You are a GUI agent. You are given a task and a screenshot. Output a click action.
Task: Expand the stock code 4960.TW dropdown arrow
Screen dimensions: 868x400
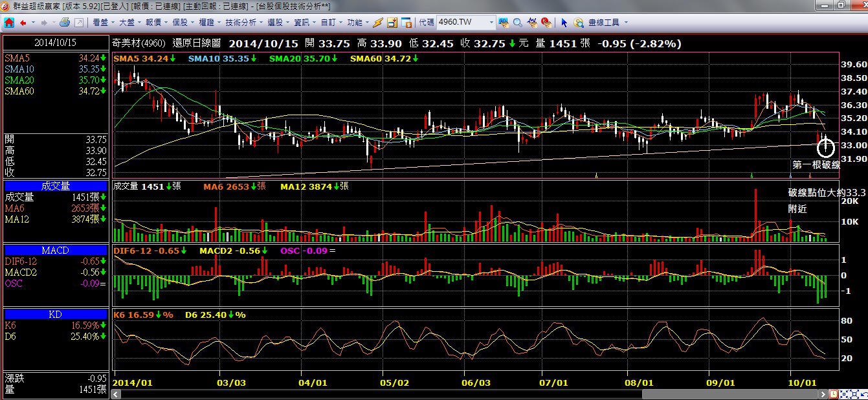[491, 23]
